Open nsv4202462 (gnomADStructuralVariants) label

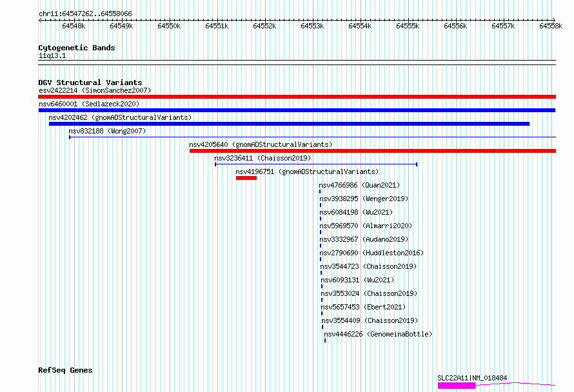120,117
